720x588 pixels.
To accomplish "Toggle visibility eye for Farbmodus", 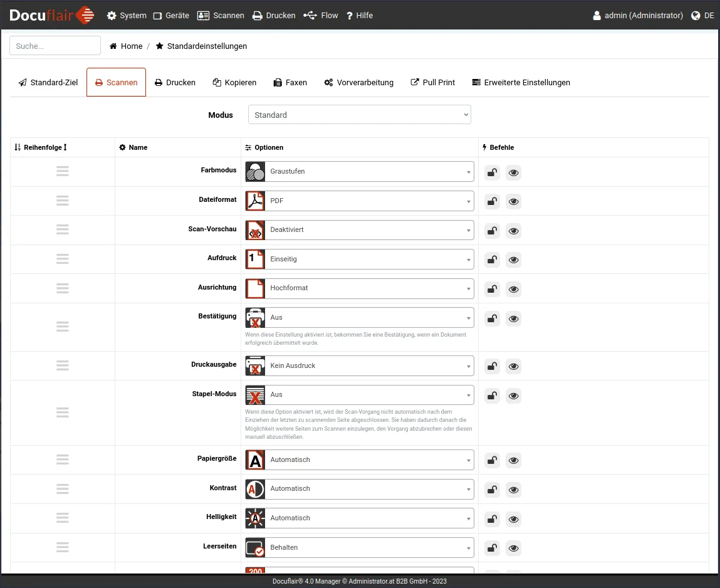I will point(513,173).
